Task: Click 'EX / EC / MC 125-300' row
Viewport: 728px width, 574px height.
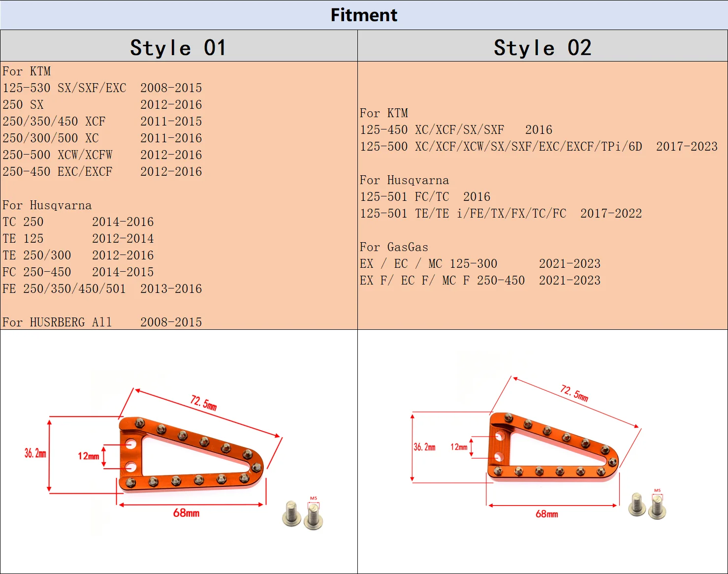Action: point(480,264)
